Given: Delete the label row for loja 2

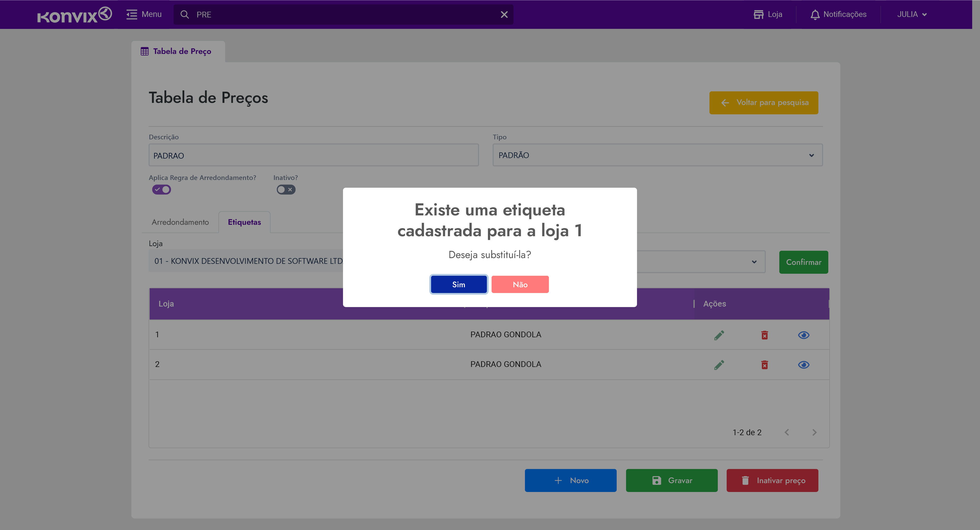Looking at the screenshot, I should pos(764,365).
